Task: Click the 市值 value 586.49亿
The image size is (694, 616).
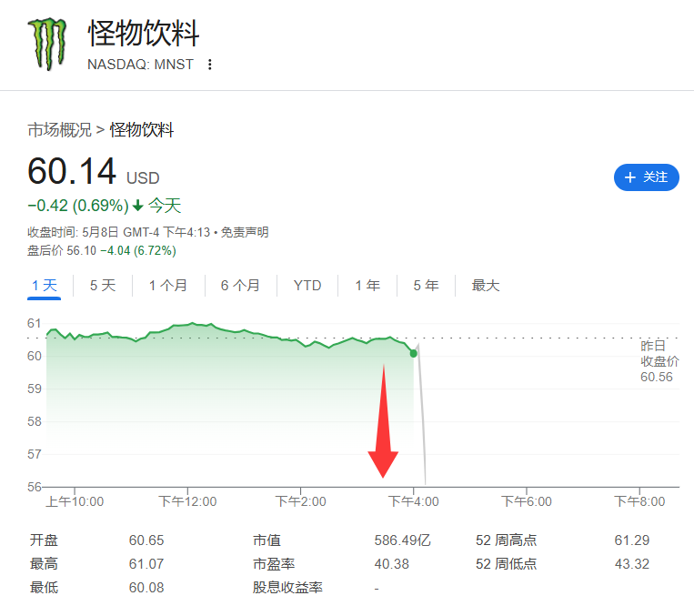Action: point(402,540)
